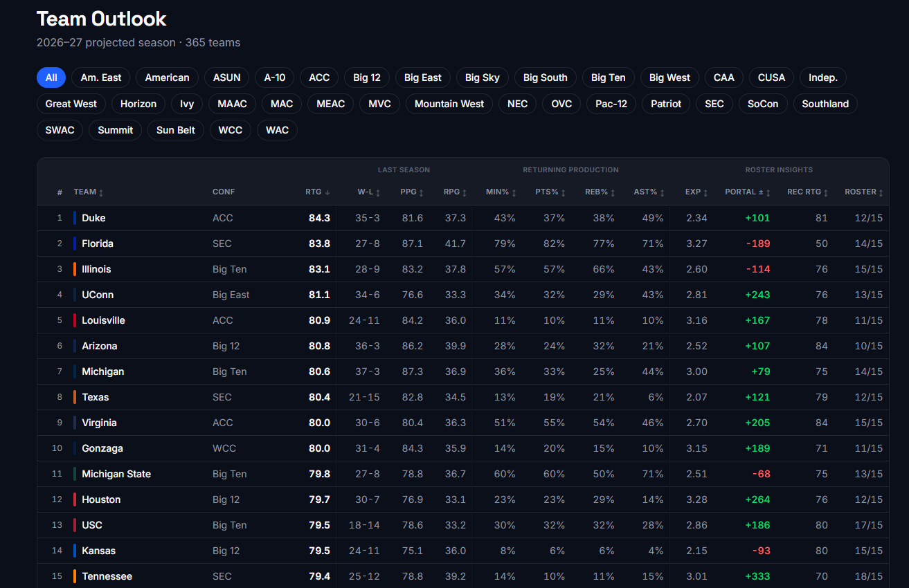This screenshot has height=588, width=909.
Task: Select the WCC conference chip
Action: (231, 130)
